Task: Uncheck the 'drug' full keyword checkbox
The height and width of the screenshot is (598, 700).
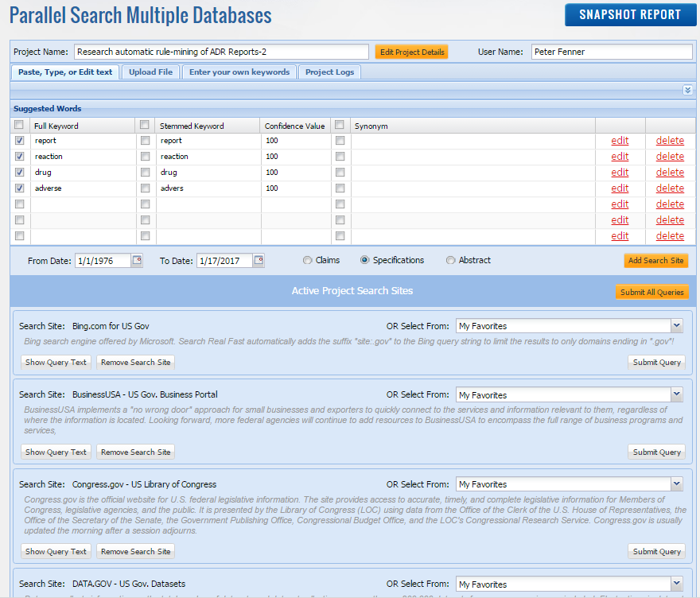Action: point(19,172)
